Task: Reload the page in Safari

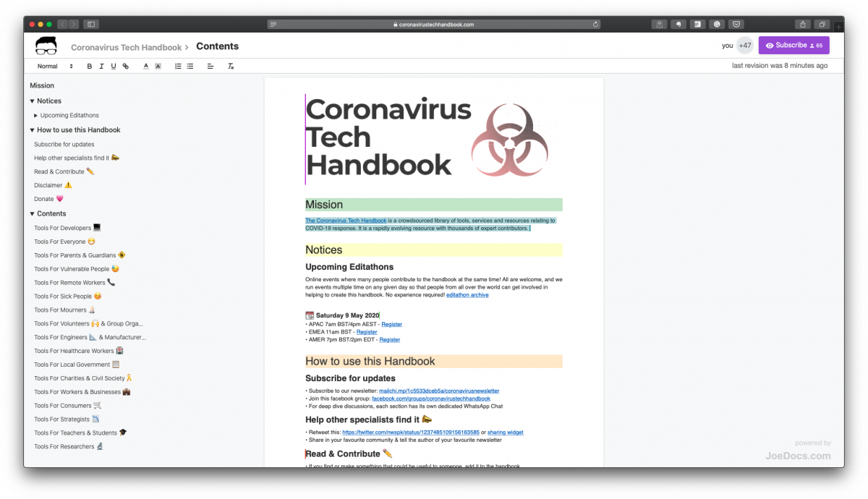Action: tap(595, 24)
